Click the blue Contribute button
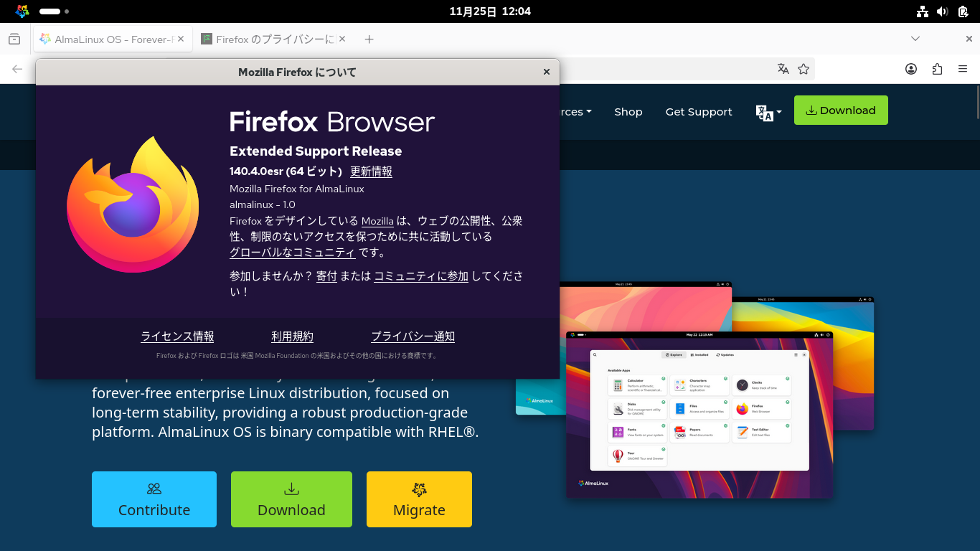This screenshot has width=980, height=551. [154, 499]
